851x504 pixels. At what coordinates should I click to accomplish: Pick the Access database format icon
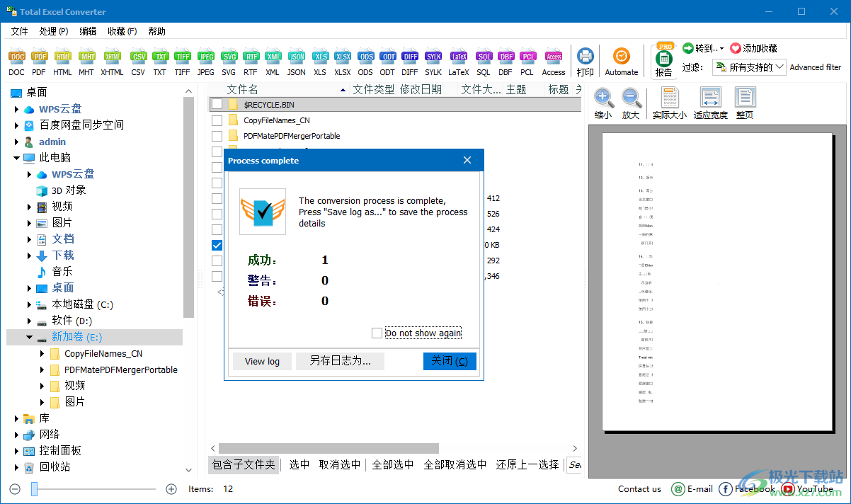click(554, 62)
